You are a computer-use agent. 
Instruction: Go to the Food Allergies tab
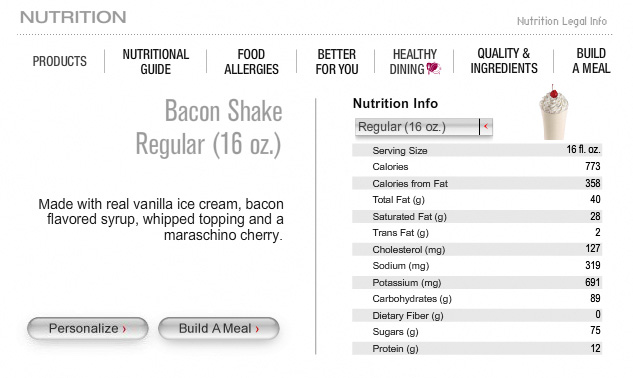[x=252, y=61]
